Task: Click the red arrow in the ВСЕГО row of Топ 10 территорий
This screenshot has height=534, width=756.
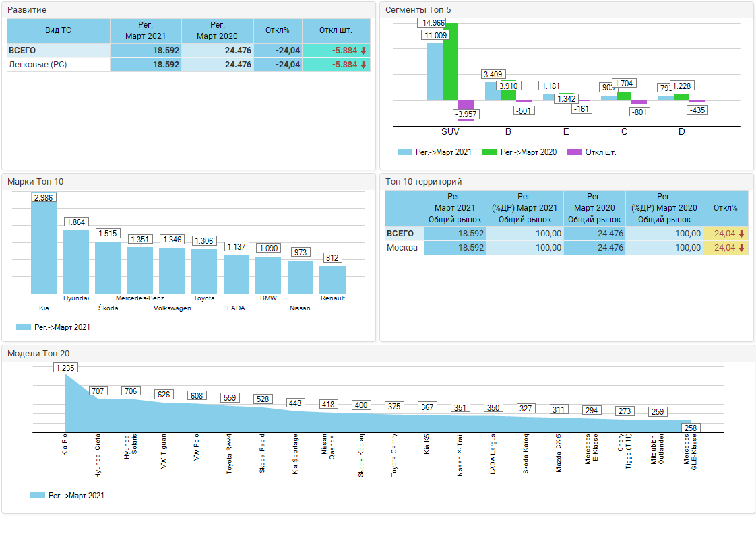Action: pyautogui.click(x=741, y=234)
